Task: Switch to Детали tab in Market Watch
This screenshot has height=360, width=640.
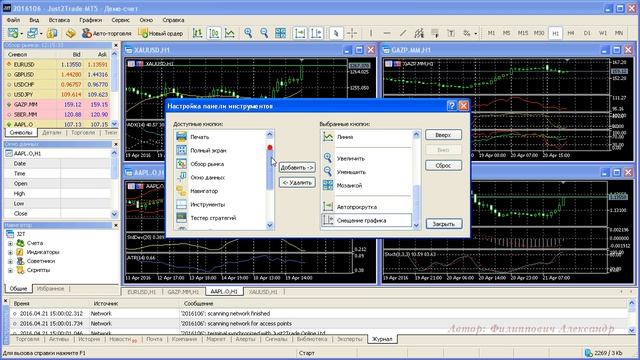Action: click(52, 133)
